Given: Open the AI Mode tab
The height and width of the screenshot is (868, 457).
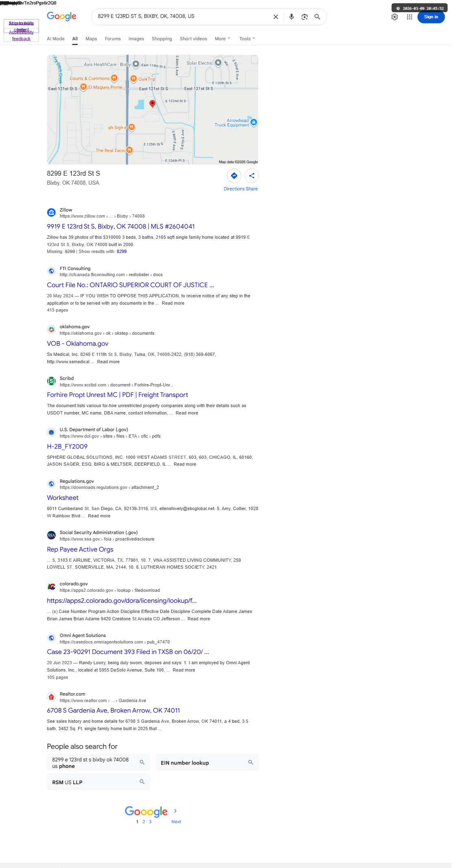Looking at the screenshot, I should [x=56, y=39].
